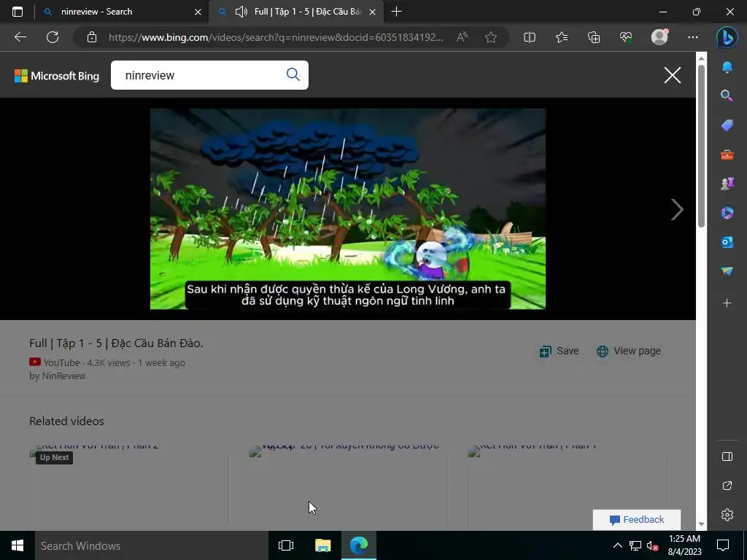Open the Favorites list
The image size is (747, 560).
point(562,37)
